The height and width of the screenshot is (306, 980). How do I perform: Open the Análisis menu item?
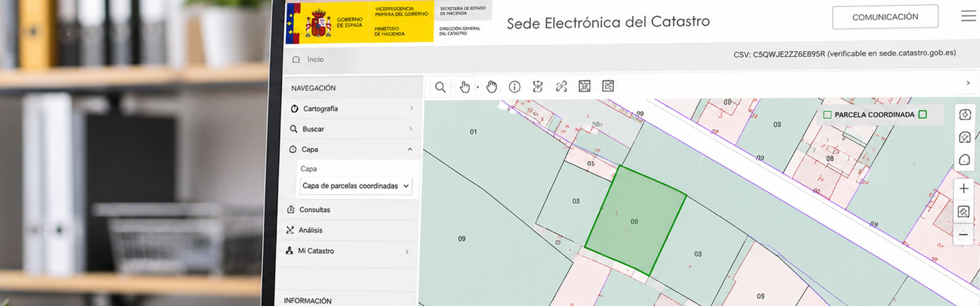click(x=349, y=230)
